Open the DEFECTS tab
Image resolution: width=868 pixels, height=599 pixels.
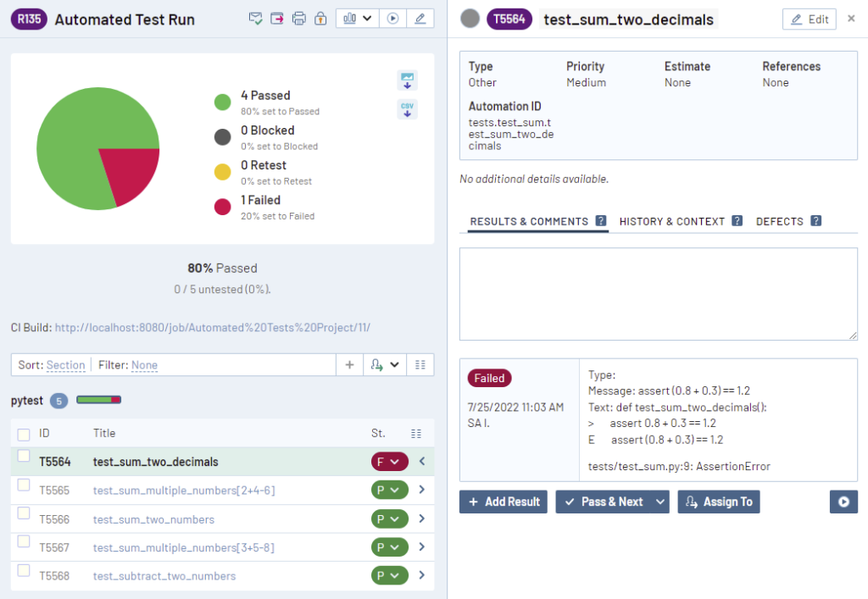777,221
